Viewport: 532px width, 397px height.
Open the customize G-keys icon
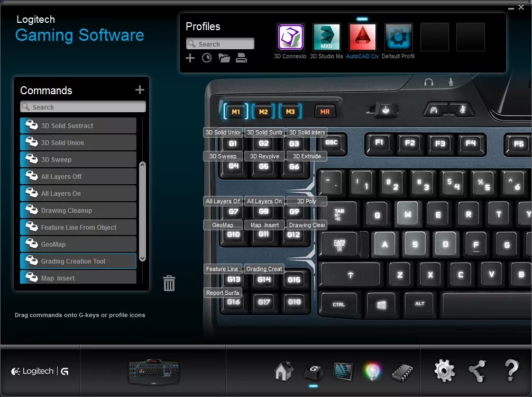click(313, 372)
